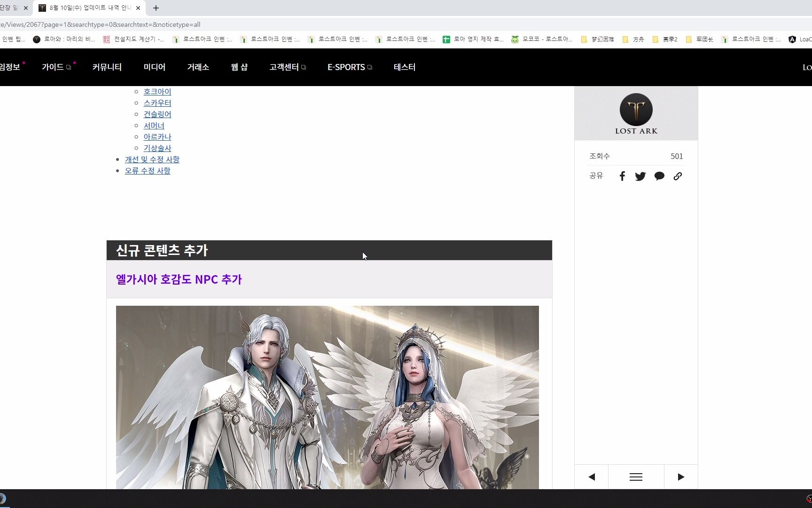Jump to the 건슬링어 section link

[157, 114]
